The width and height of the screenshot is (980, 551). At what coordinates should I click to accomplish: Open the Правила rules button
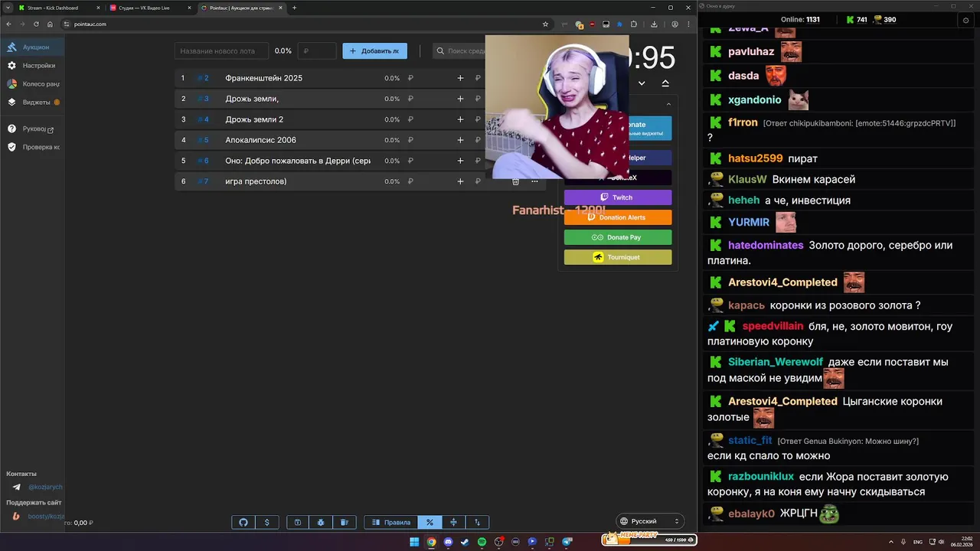390,522
